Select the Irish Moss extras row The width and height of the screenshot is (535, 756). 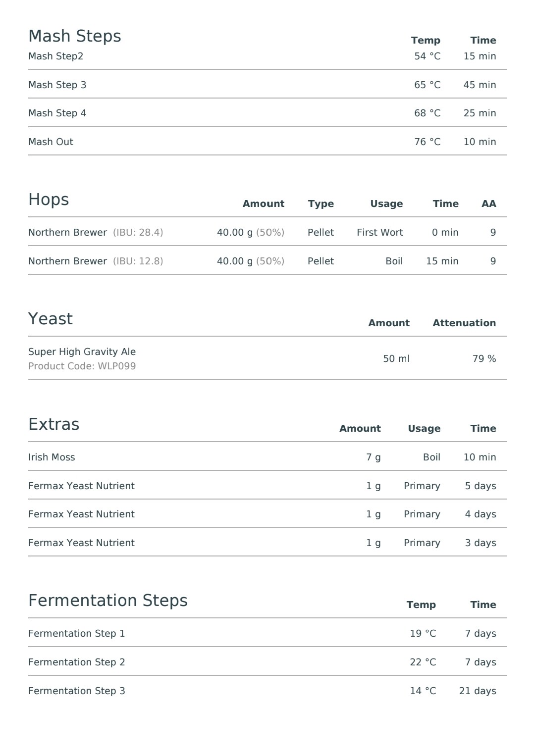click(267, 456)
